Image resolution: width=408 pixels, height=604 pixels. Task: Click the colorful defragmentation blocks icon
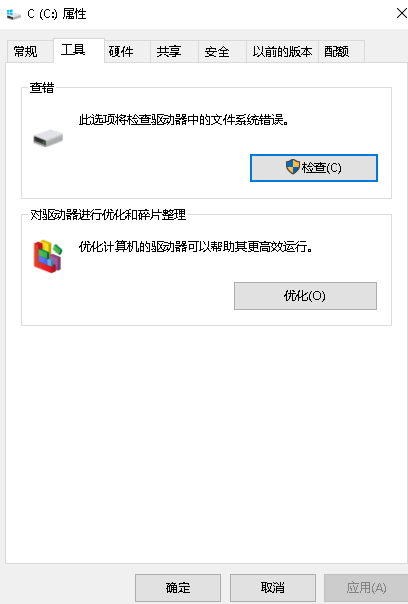[x=48, y=256]
